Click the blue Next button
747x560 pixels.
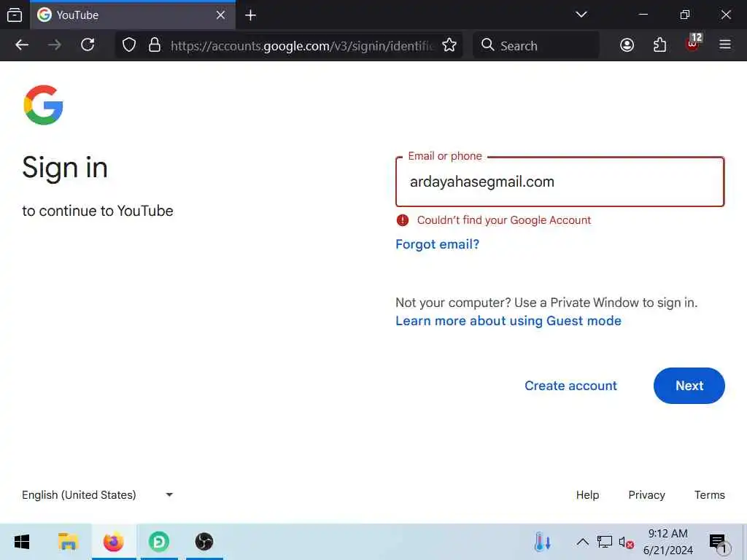(689, 386)
